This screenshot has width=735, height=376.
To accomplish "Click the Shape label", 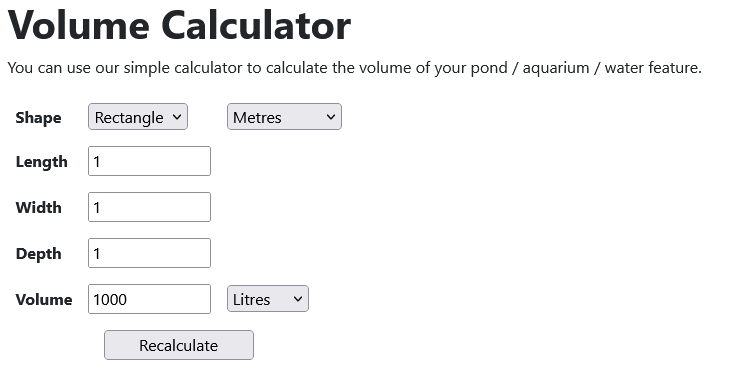I will click(x=38, y=117).
